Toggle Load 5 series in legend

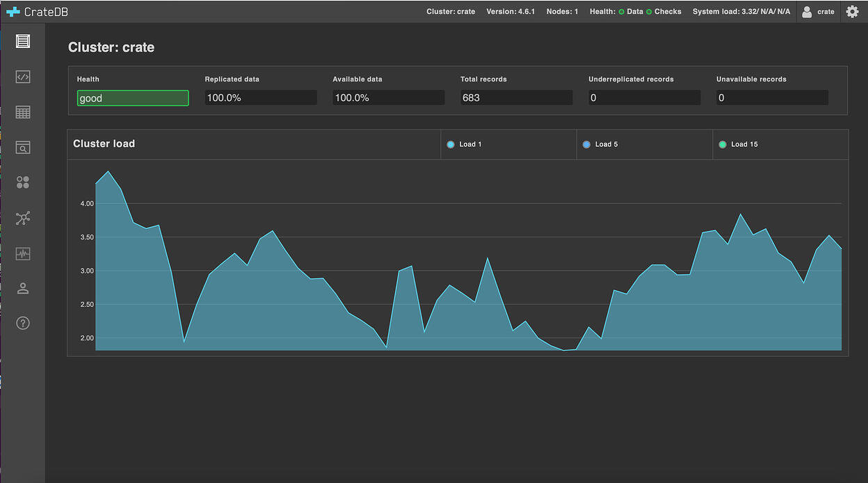tap(600, 144)
